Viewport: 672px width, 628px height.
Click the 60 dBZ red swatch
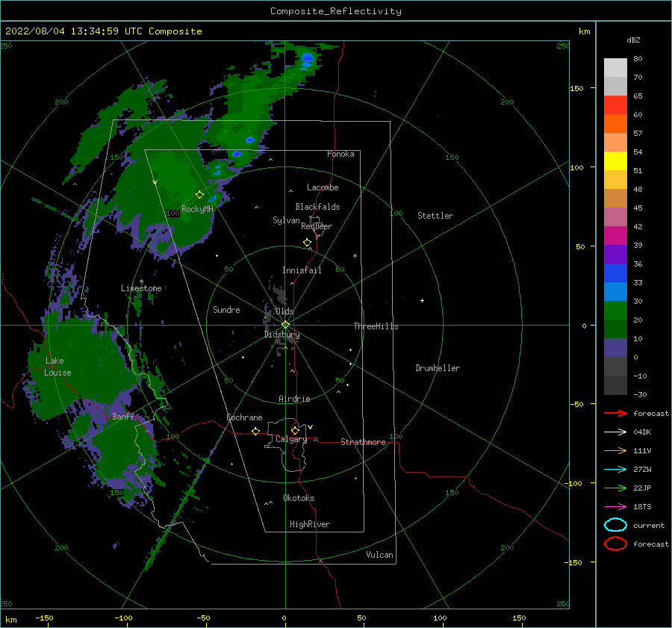coord(615,105)
